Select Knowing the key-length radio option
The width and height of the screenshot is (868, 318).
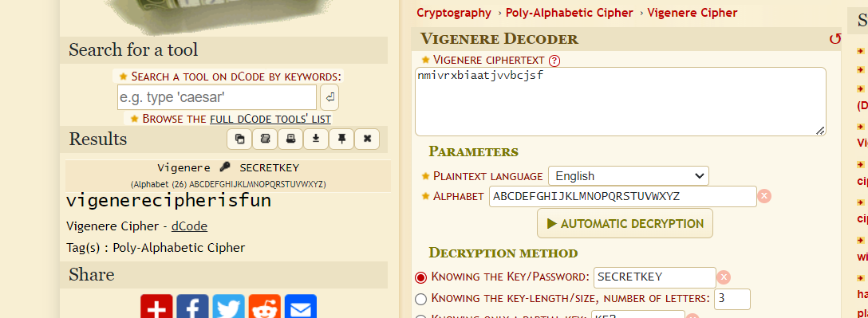[420, 299]
